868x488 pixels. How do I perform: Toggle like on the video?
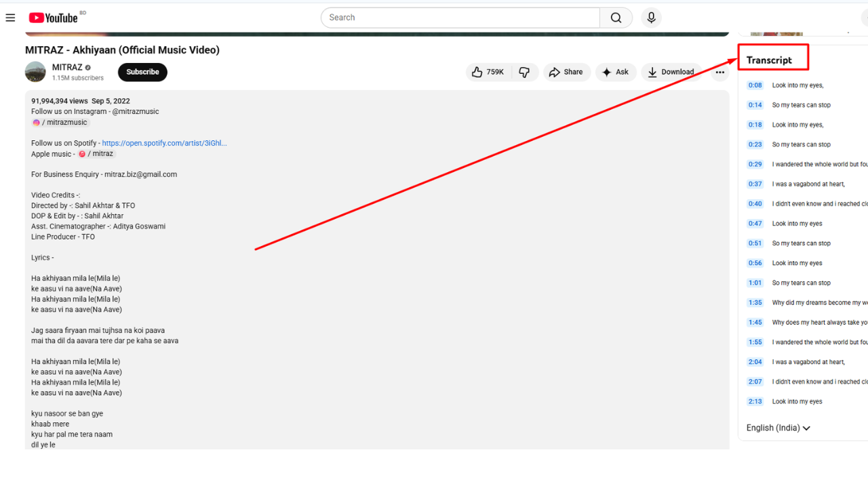pyautogui.click(x=478, y=71)
